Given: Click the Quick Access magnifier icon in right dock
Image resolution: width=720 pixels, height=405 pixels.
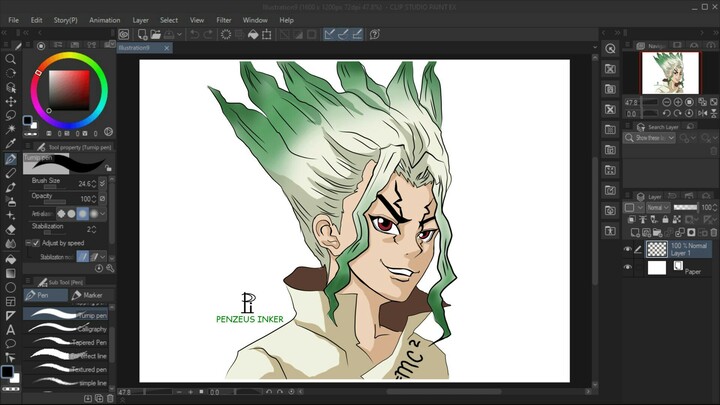Looking at the screenshot, I should pos(610,48).
